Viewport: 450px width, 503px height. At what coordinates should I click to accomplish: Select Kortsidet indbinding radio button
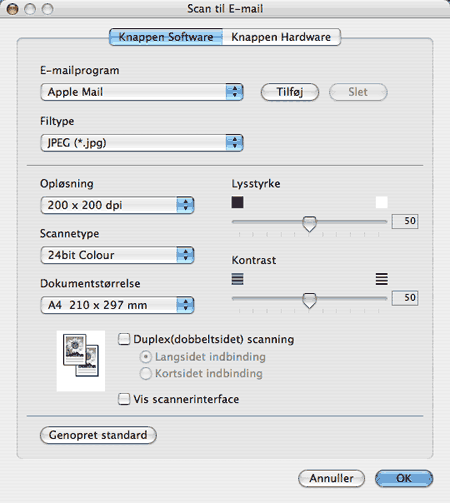click(146, 374)
